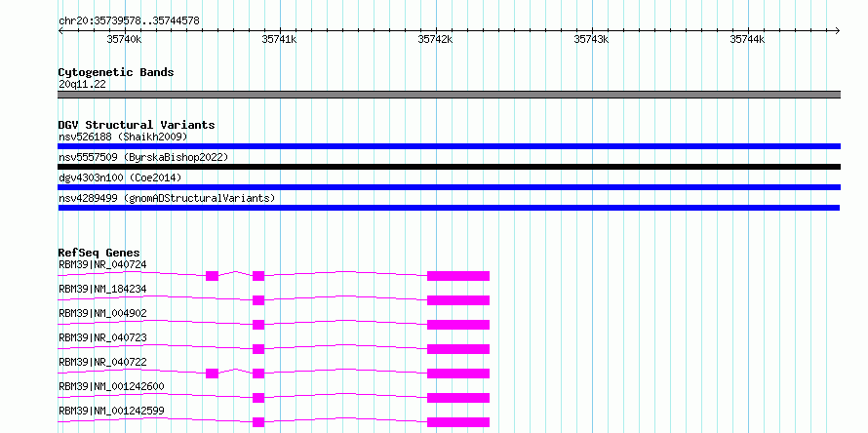The image size is (868, 433).
Task: Click the blue bar for nsv526188
Action: (x=449, y=146)
